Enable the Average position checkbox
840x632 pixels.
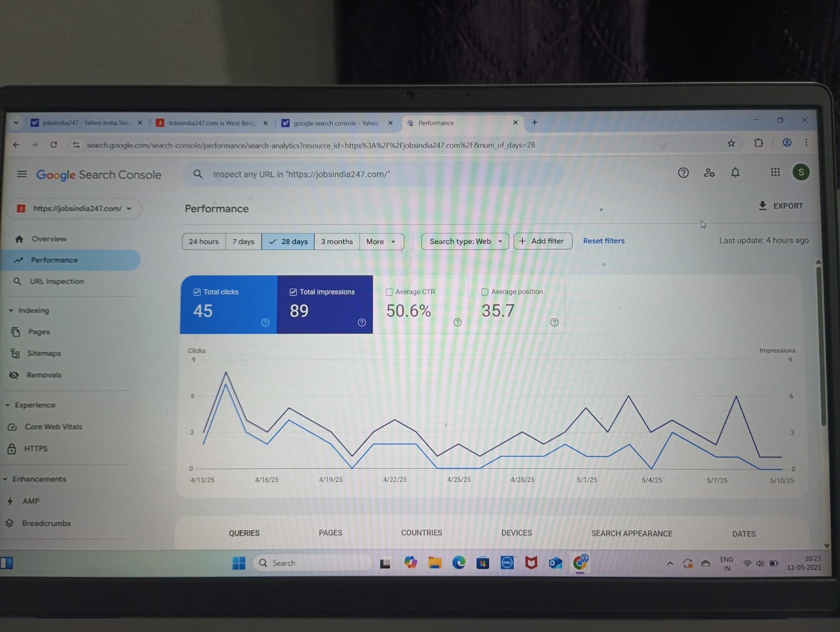click(x=485, y=292)
